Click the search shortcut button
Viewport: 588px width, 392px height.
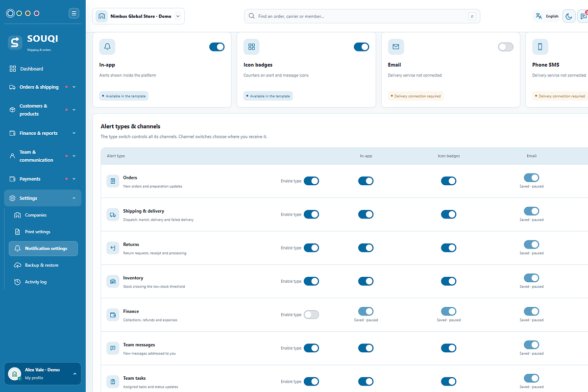click(472, 16)
